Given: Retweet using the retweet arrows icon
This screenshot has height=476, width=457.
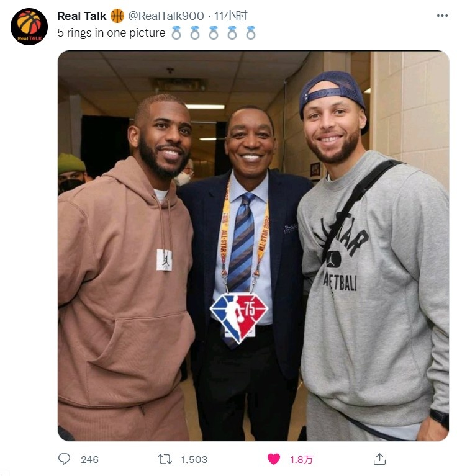Looking at the screenshot, I should tap(165, 459).
